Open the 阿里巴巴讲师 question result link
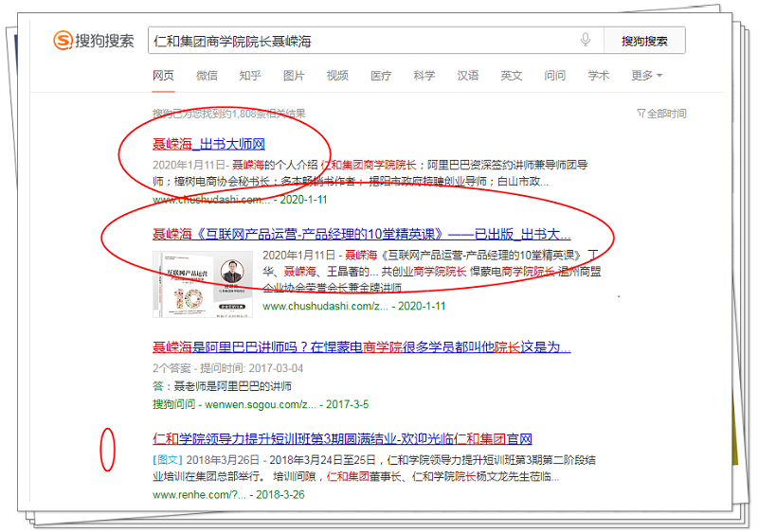Viewport: 758px width, 532px height. tap(361, 347)
